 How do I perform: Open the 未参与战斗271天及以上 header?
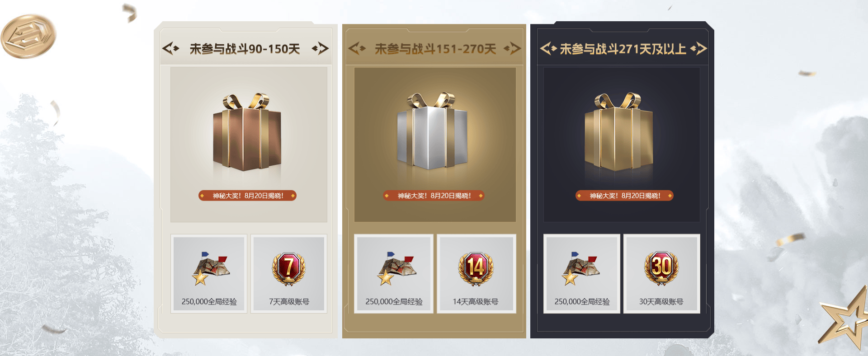click(623, 49)
